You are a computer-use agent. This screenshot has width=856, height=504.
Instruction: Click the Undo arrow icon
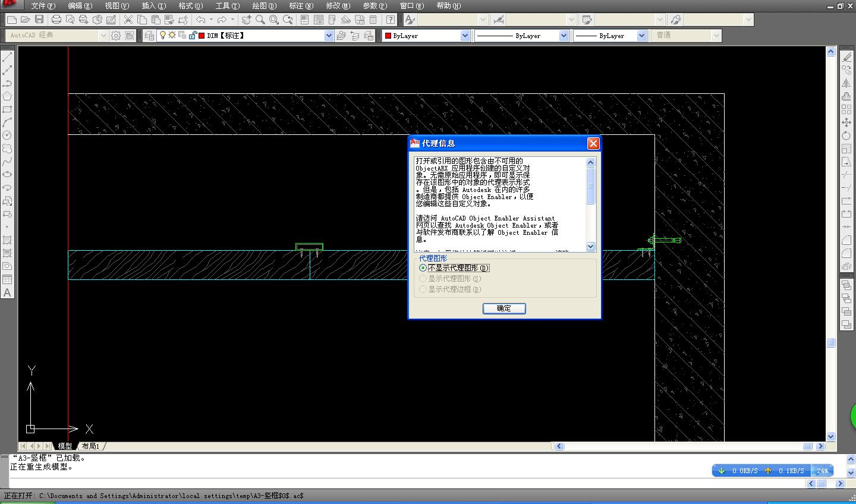click(201, 20)
